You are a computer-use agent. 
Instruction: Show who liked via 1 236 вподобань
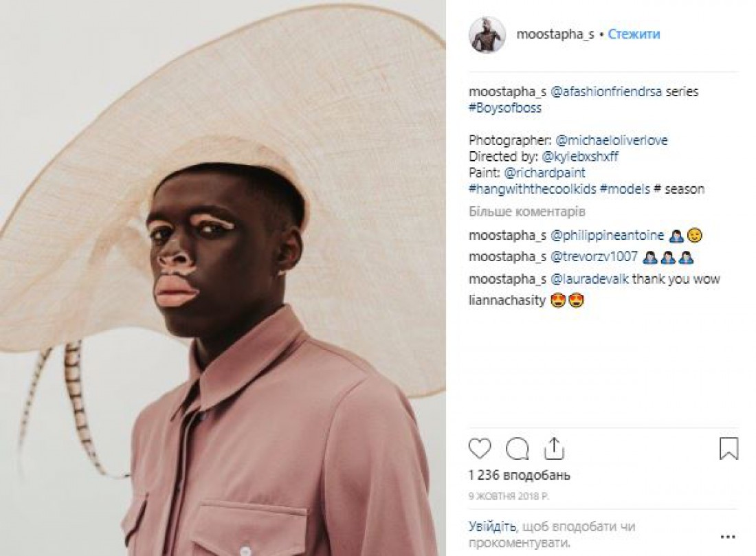click(520, 476)
